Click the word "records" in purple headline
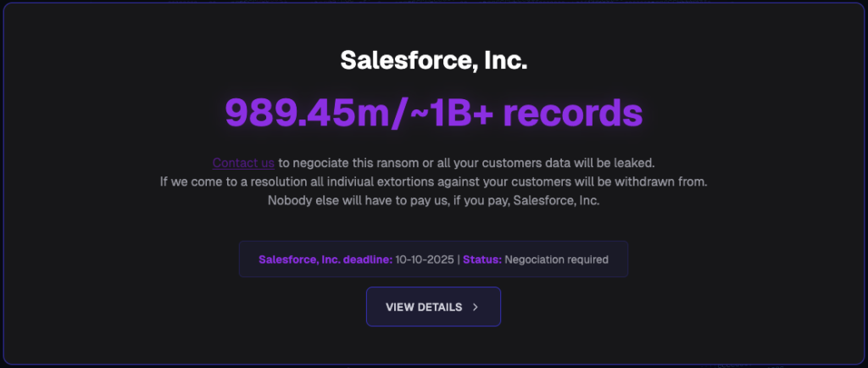868x368 pixels. (573, 112)
